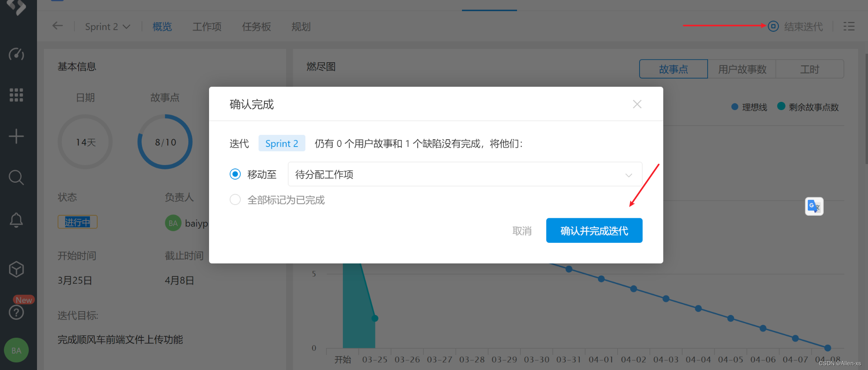Image resolution: width=868 pixels, height=370 pixels.
Task: Click the product logo at top of sidebar
Action: [x=16, y=6]
